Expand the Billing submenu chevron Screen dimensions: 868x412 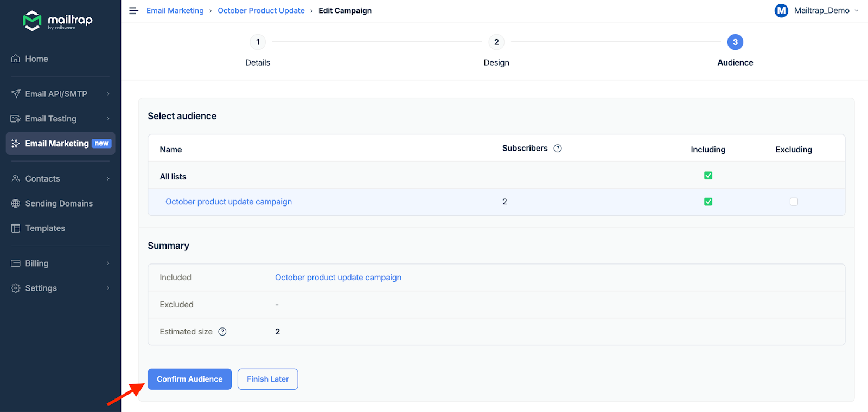pos(108,263)
